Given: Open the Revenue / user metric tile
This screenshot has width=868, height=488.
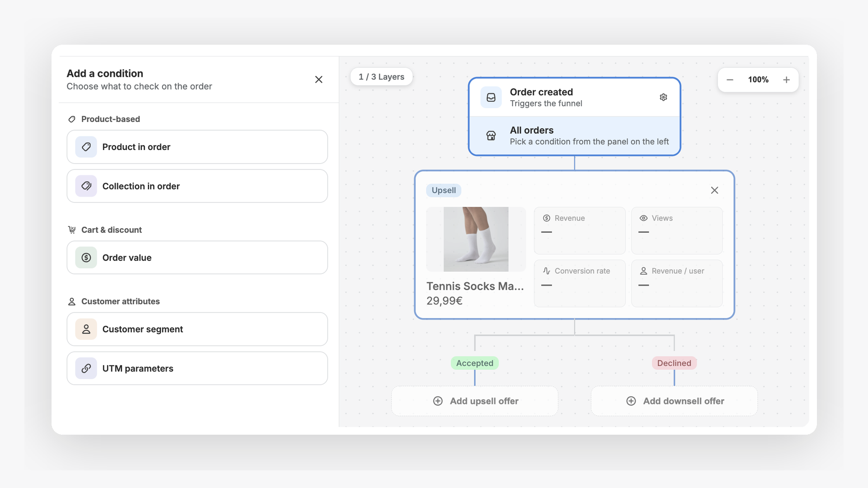Looking at the screenshot, I should [x=677, y=283].
